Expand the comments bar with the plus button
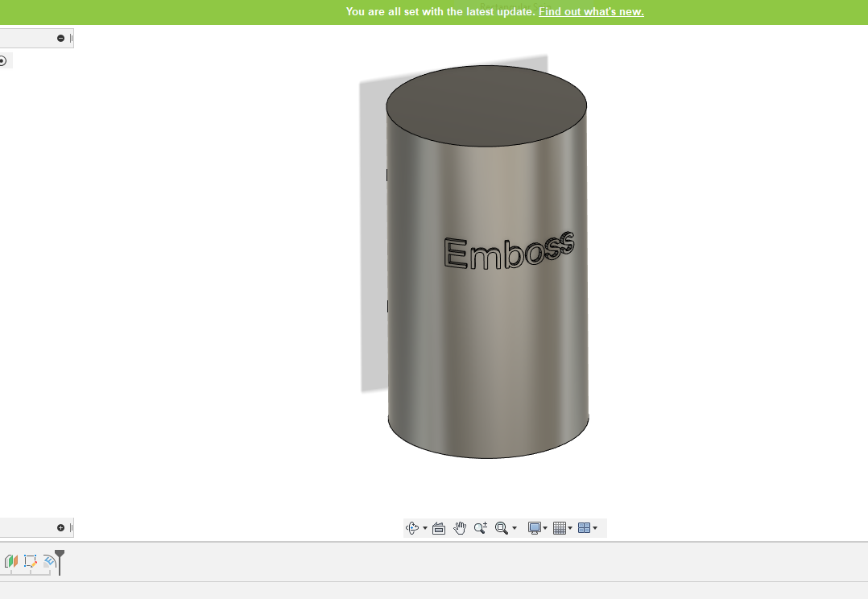 (60, 527)
